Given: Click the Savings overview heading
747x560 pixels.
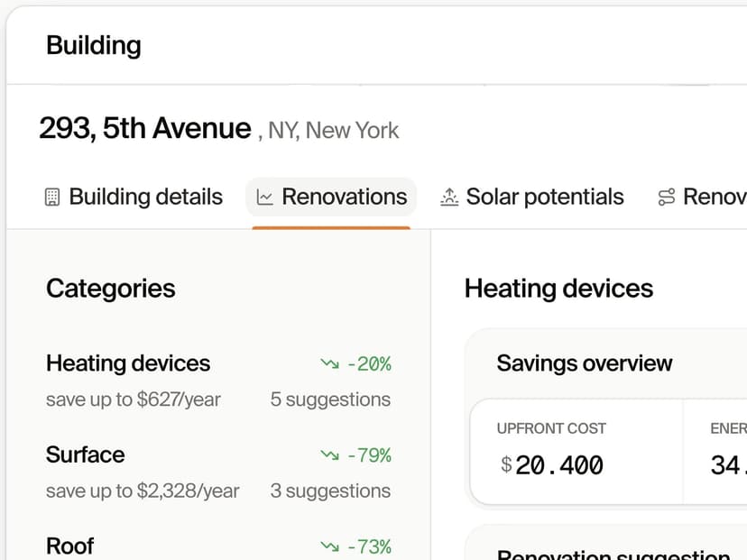Looking at the screenshot, I should point(585,363).
